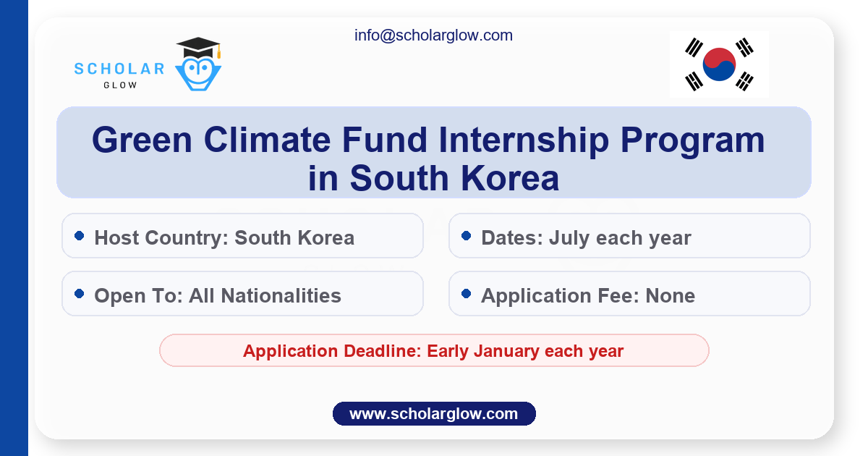This screenshot has width=868, height=456.
Task: Click the red Application Deadline banner
Action: coord(433,351)
